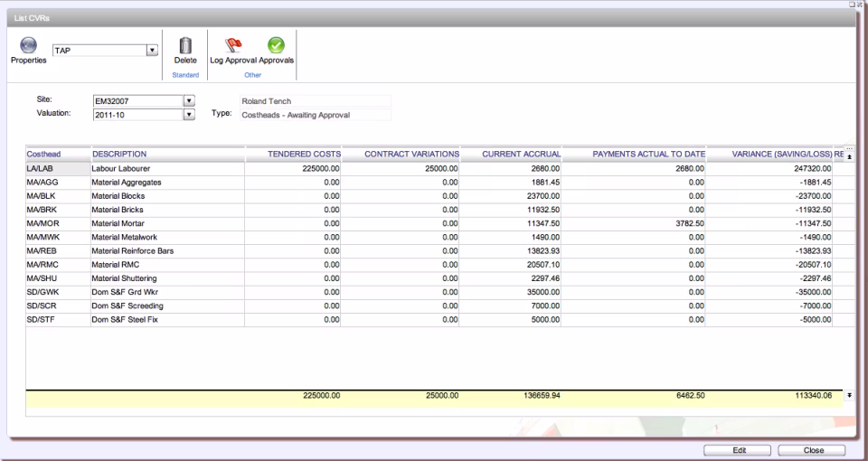Click the CONTRACT VARIATIONS column header
This screenshot has height=461, width=868.
click(x=411, y=155)
